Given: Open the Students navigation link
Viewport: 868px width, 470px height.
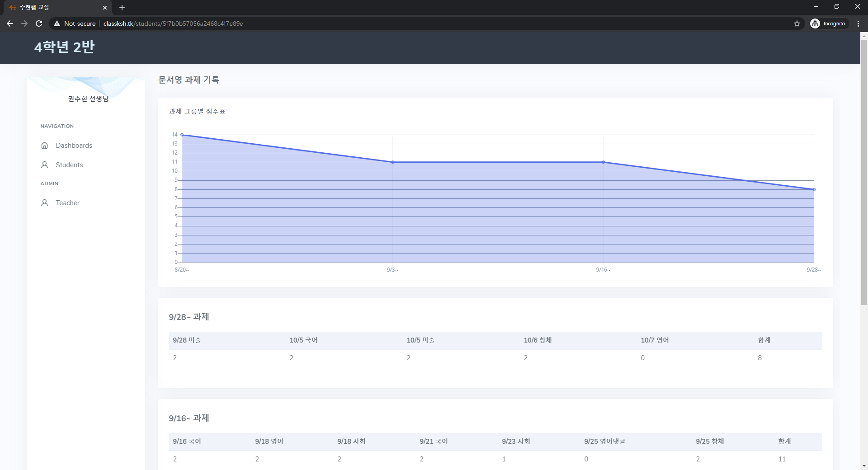Looking at the screenshot, I should coord(69,165).
